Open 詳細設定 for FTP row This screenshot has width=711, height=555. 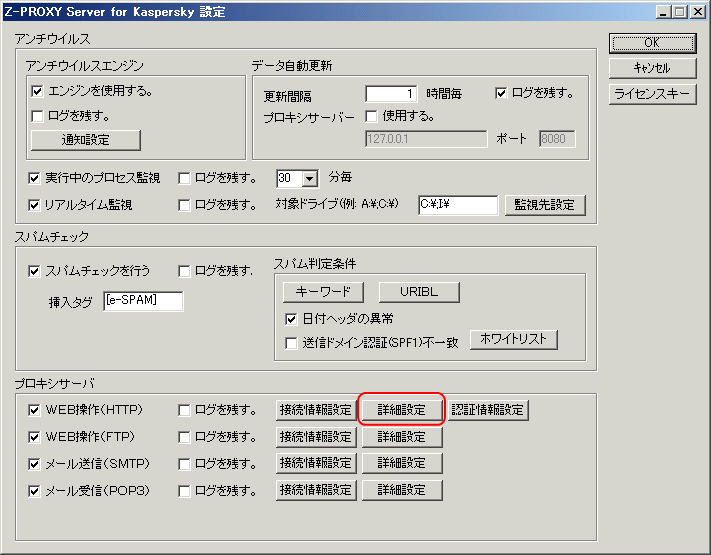402,437
